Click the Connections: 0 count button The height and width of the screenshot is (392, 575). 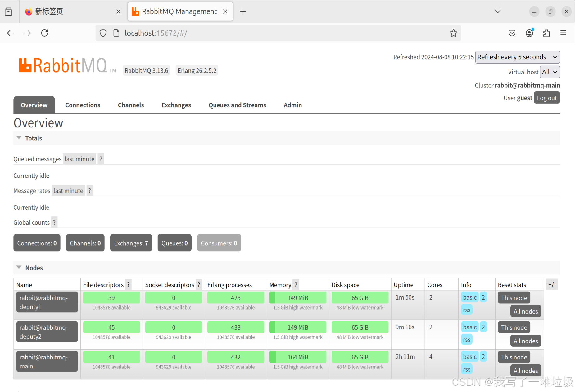pos(37,243)
